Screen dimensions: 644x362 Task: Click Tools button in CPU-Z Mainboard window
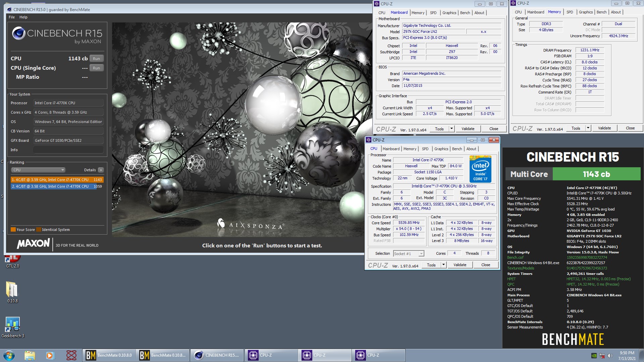[x=439, y=129]
